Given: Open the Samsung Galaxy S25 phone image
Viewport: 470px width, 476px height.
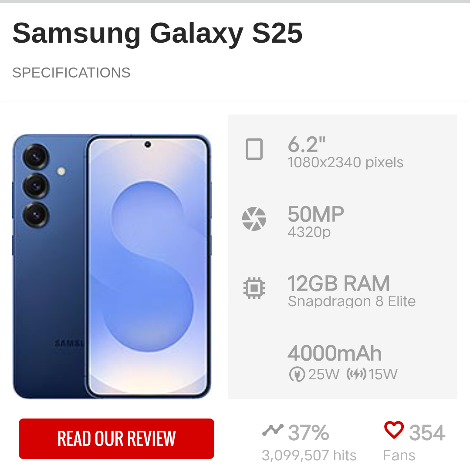Looking at the screenshot, I should [112, 266].
